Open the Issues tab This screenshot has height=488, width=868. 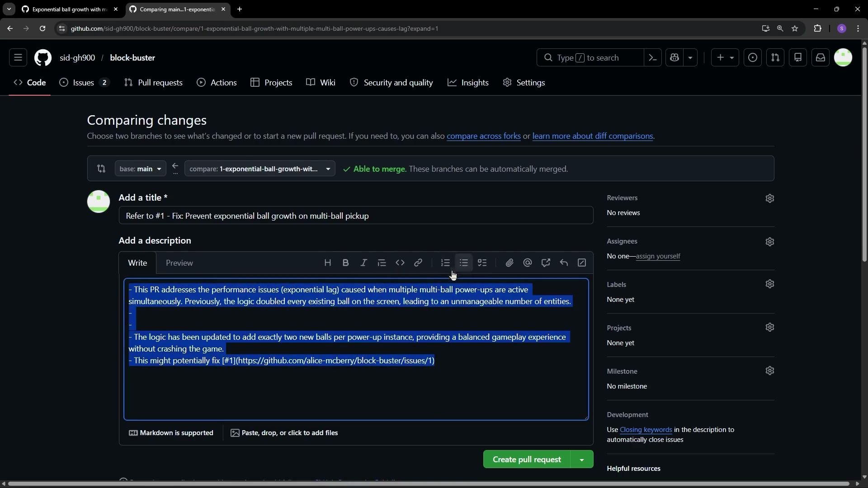85,83
